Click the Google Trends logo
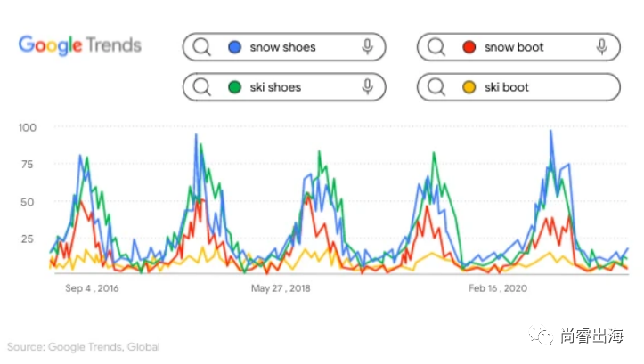 [x=79, y=45]
